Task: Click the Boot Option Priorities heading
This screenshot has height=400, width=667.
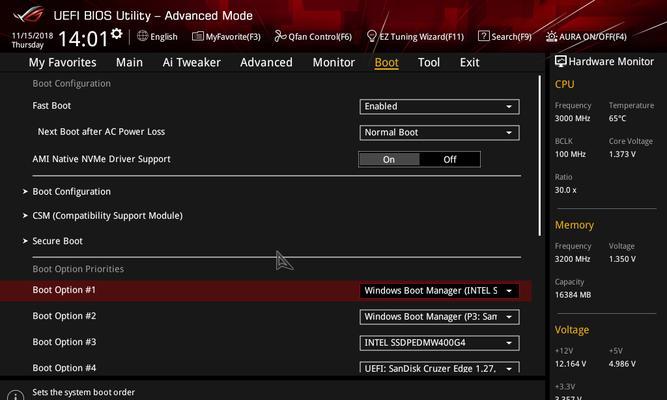Action: pos(78,269)
